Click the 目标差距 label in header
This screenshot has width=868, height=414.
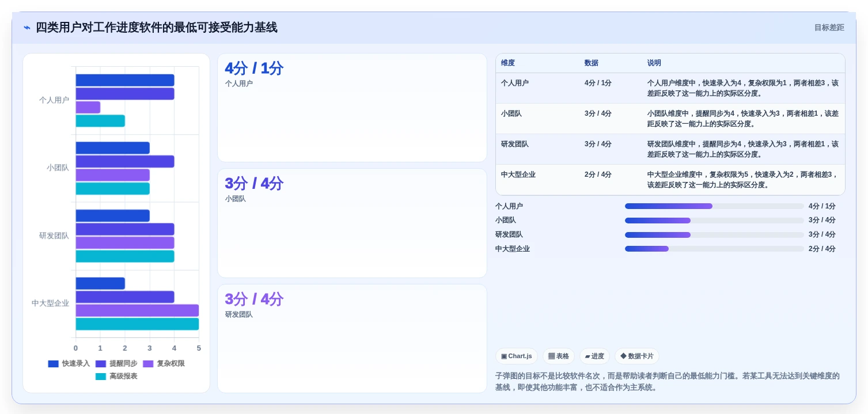[x=829, y=28]
